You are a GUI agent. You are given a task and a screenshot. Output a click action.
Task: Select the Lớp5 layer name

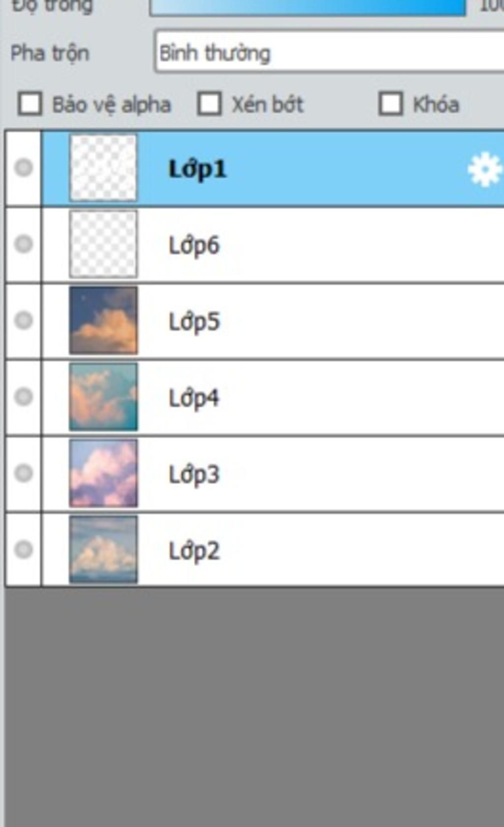pyautogui.click(x=194, y=322)
